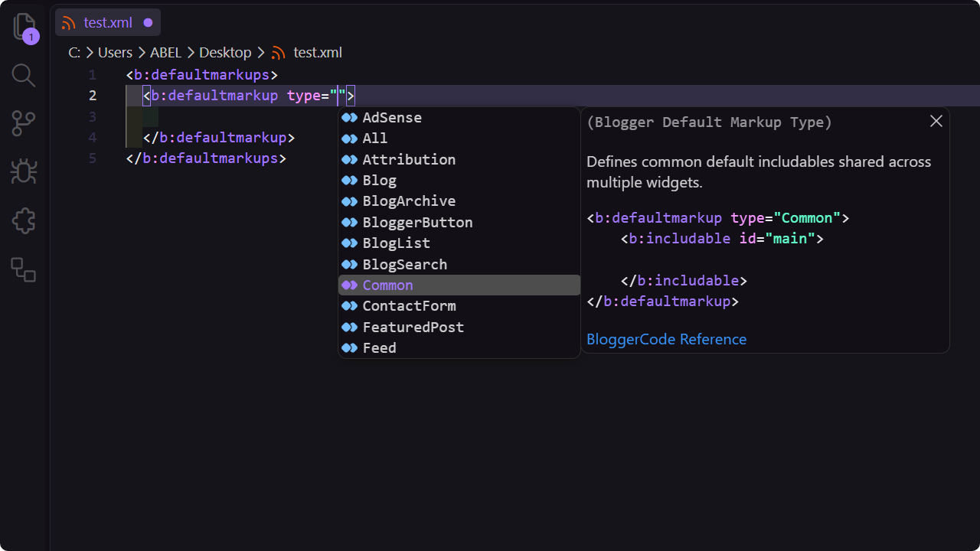Open the Run and Debug view
The height and width of the screenshot is (551, 980).
click(24, 171)
